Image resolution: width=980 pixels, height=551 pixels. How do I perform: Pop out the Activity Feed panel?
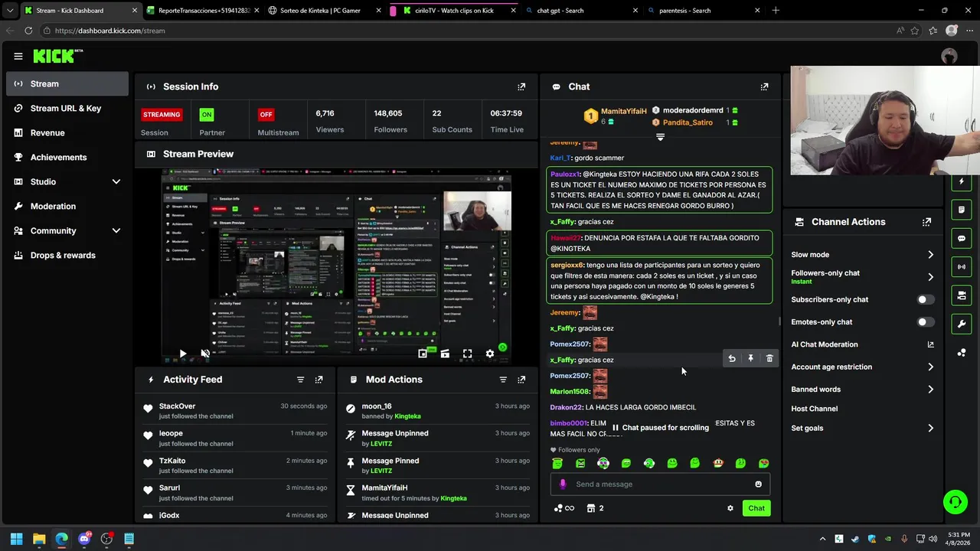318,380
